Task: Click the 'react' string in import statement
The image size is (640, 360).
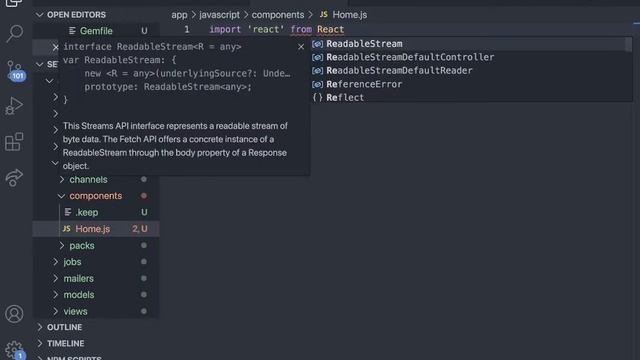Action: 266,29
